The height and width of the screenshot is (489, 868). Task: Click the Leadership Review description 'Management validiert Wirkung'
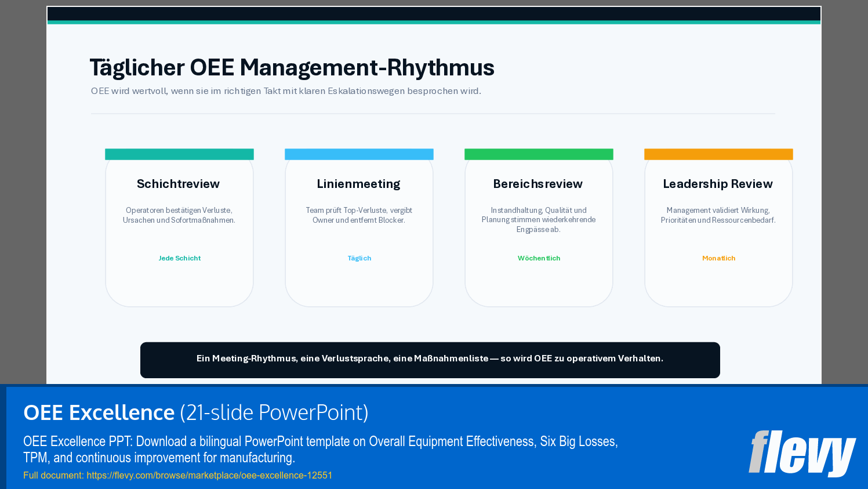(718, 215)
